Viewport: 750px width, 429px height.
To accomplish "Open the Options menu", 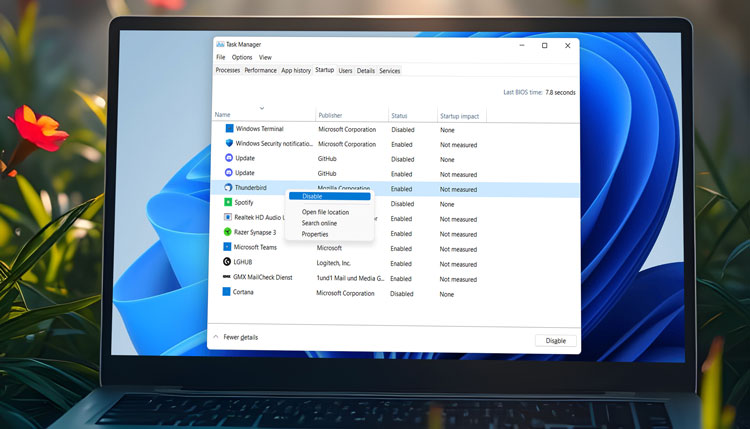I will click(242, 57).
